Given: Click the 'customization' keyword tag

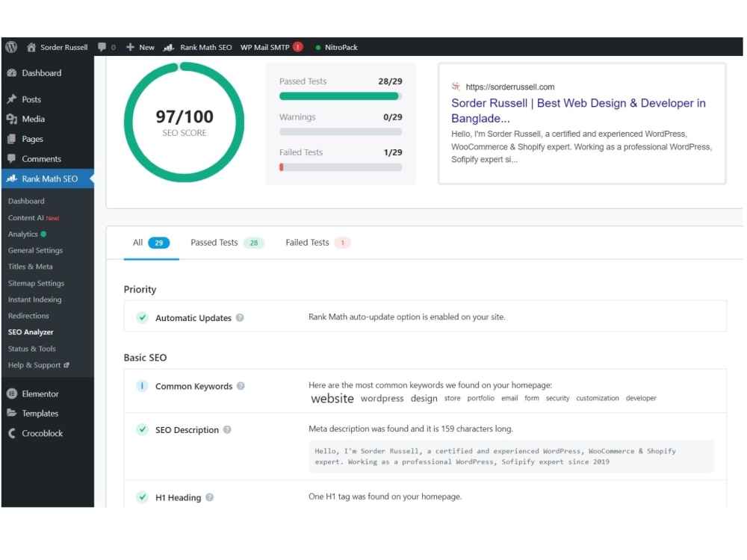Looking at the screenshot, I should (x=597, y=398).
